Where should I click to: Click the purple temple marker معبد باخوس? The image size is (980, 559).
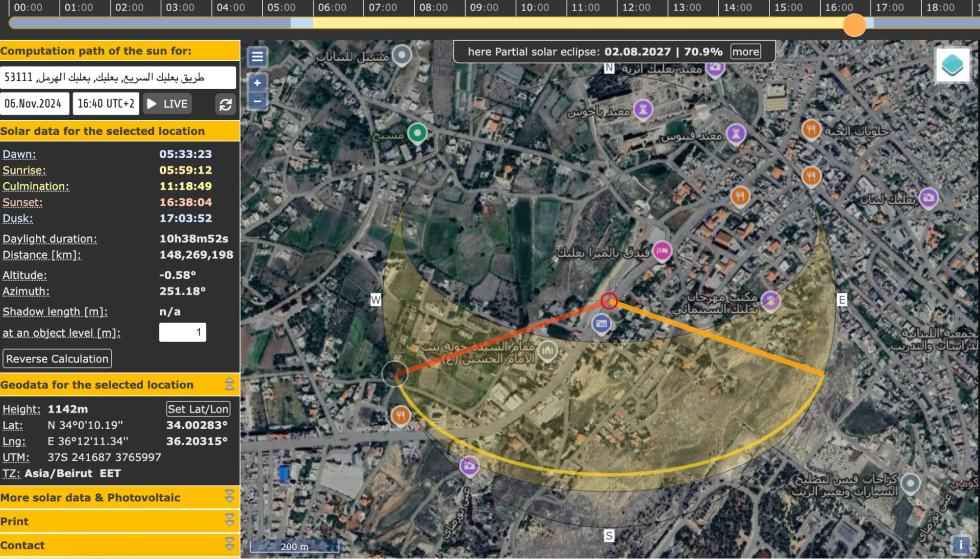(x=643, y=110)
